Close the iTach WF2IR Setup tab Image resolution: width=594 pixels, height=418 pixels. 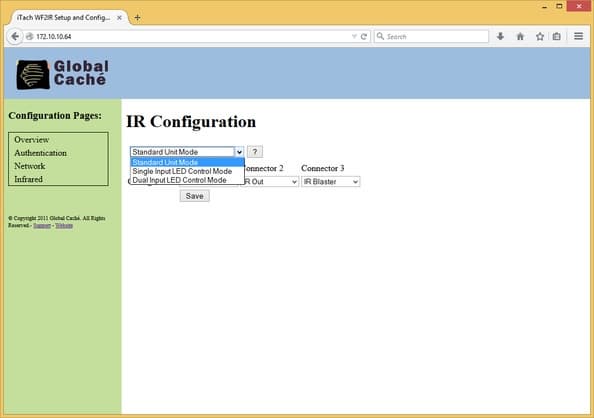pos(119,17)
